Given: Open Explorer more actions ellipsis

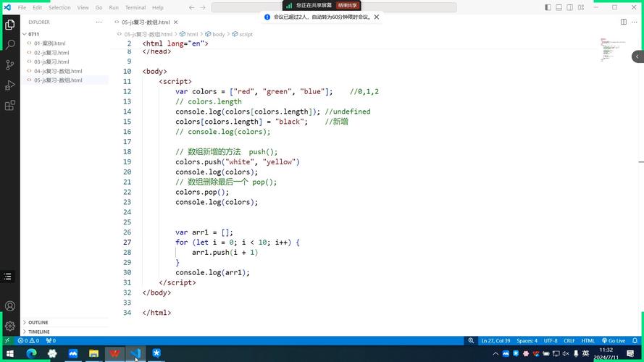Looking at the screenshot, I should tap(99, 22).
